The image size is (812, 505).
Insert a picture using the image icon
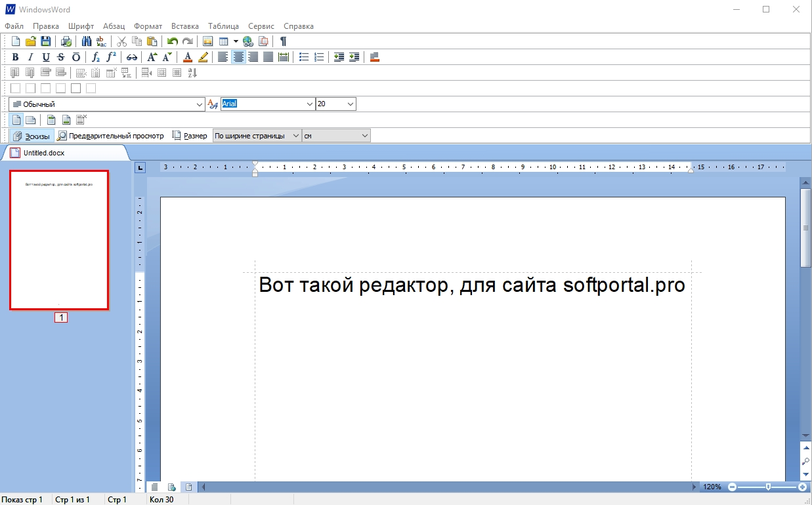(x=207, y=41)
